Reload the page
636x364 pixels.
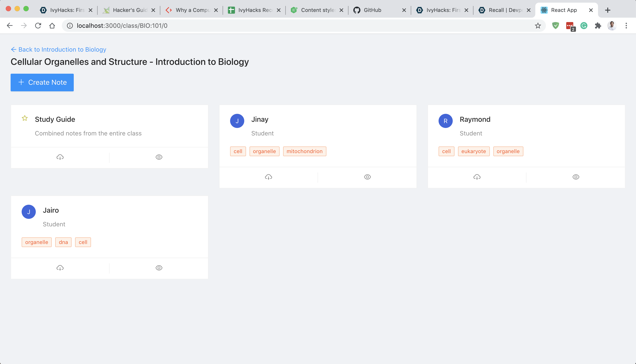[38, 26]
